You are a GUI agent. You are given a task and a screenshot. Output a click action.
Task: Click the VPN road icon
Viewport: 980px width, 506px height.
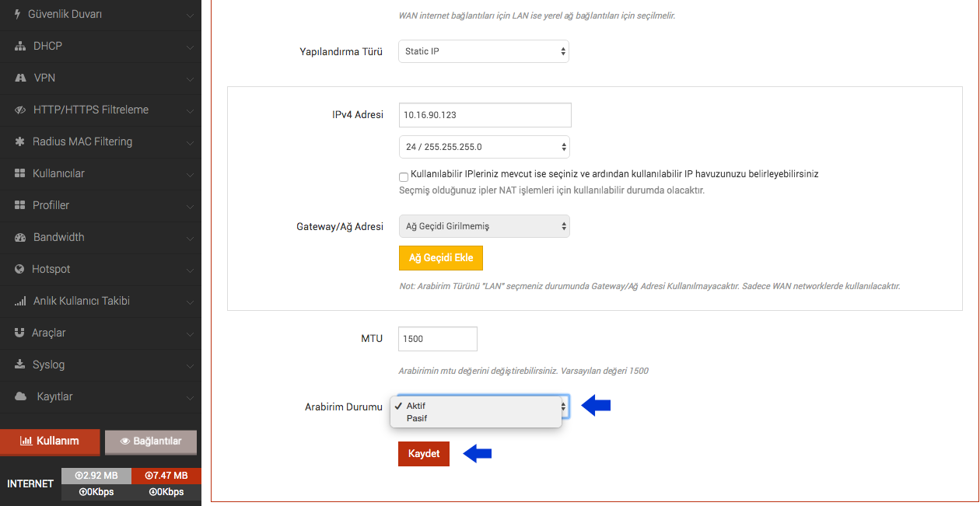[21, 78]
